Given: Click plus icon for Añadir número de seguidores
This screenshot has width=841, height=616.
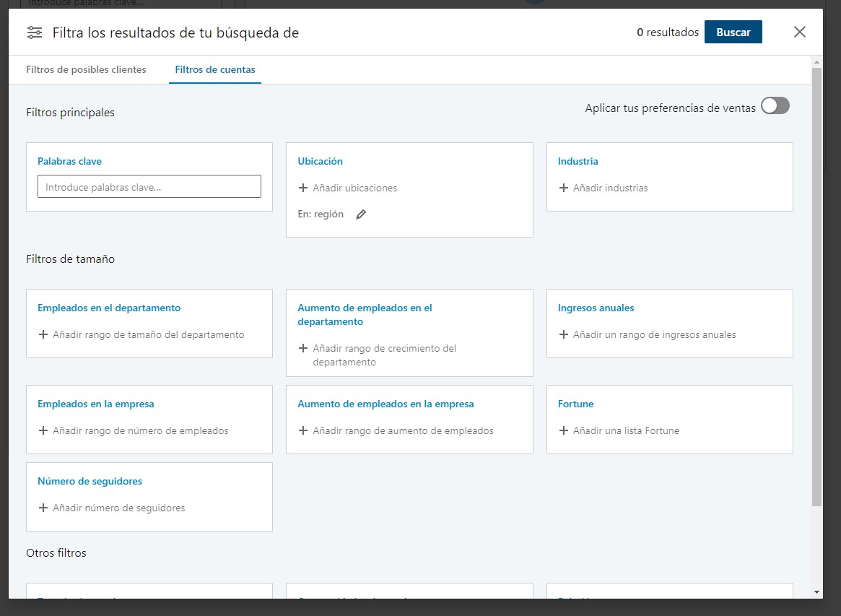Looking at the screenshot, I should (x=43, y=508).
